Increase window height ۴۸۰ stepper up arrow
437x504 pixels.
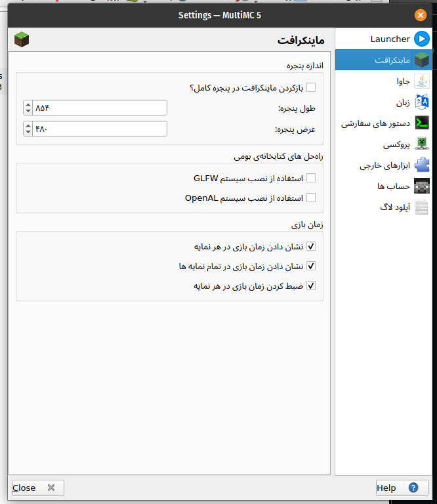[28, 126]
